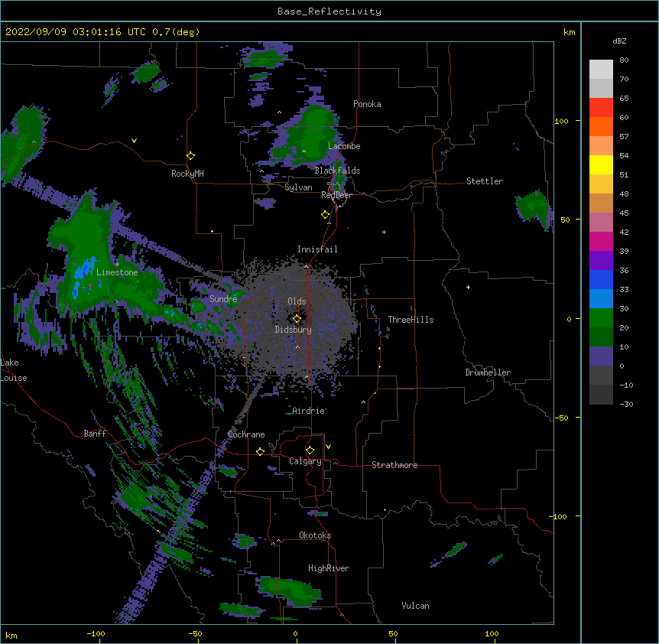This screenshot has height=644, width=659.
Task: Pick the light blue swatch between 33 and 30
Action: [601, 298]
